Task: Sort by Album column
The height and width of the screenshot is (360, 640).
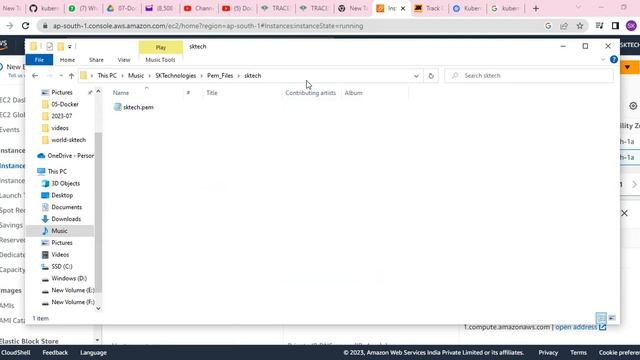Action: [353, 93]
